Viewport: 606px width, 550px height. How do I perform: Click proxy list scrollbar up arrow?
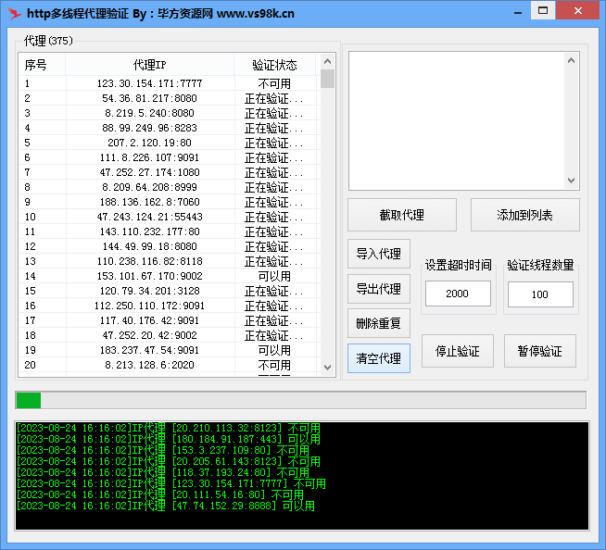tap(327, 61)
